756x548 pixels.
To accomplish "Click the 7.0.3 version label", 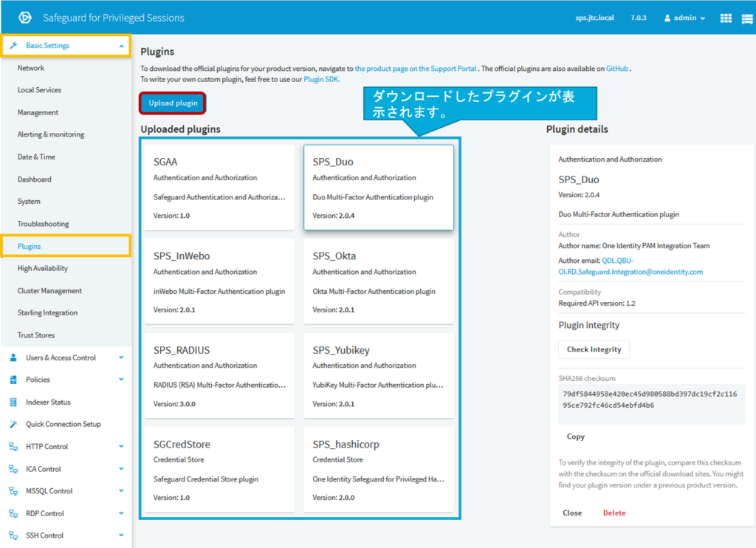I will [639, 18].
